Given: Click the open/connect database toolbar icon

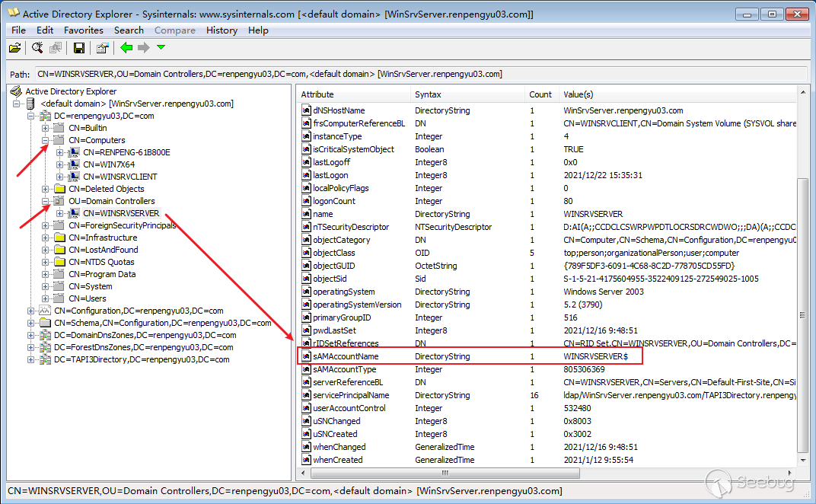Looking at the screenshot, I should click(x=14, y=48).
